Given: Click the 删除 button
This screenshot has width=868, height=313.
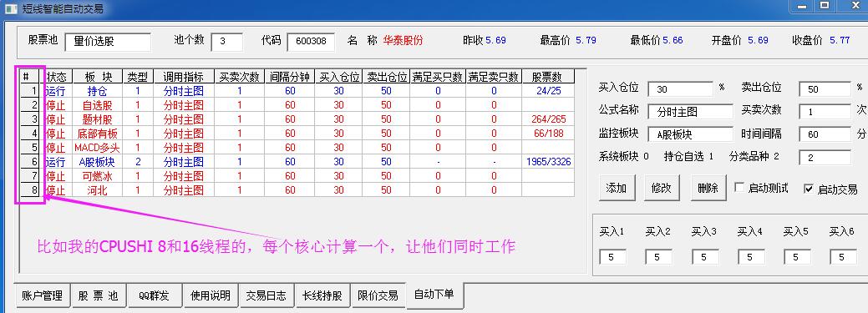Looking at the screenshot, I should click(708, 188).
